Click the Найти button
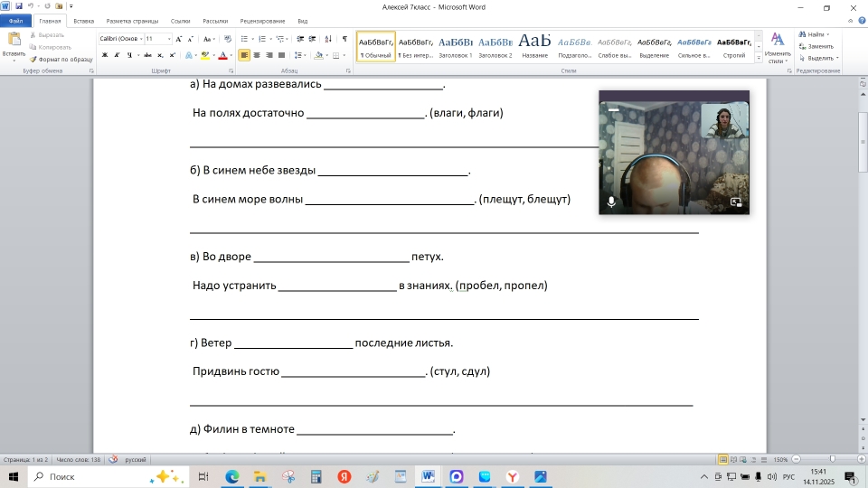 816,34
